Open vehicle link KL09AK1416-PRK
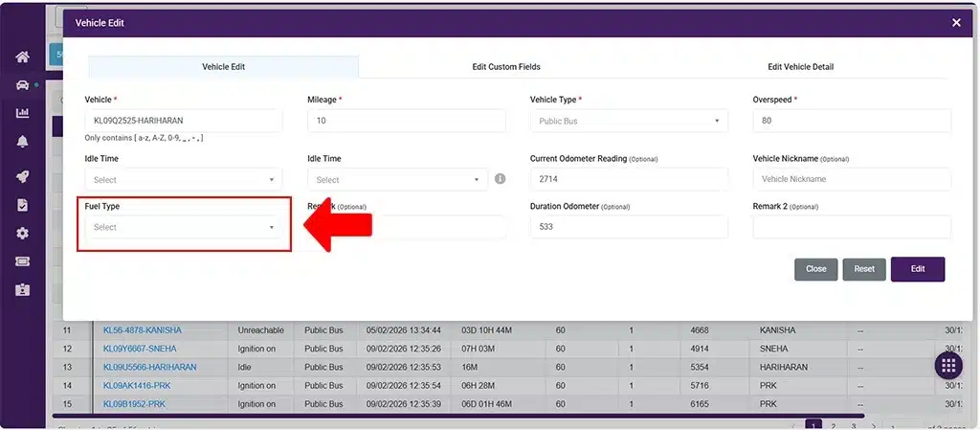 tap(136, 386)
